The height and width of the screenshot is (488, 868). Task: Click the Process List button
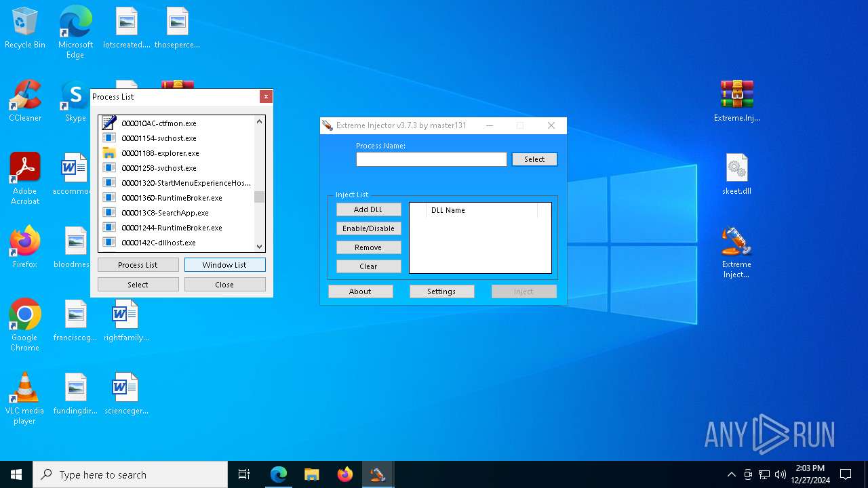point(138,265)
